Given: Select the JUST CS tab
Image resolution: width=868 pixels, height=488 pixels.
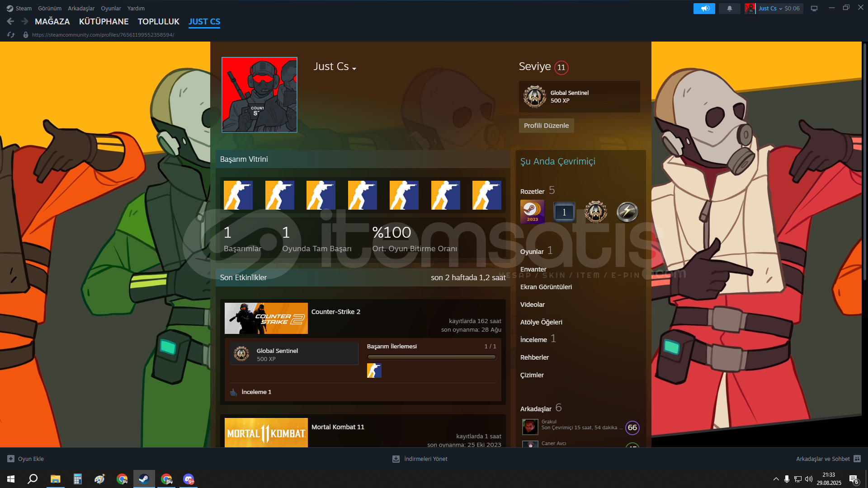Looking at the screenshot, I should 204,21.
